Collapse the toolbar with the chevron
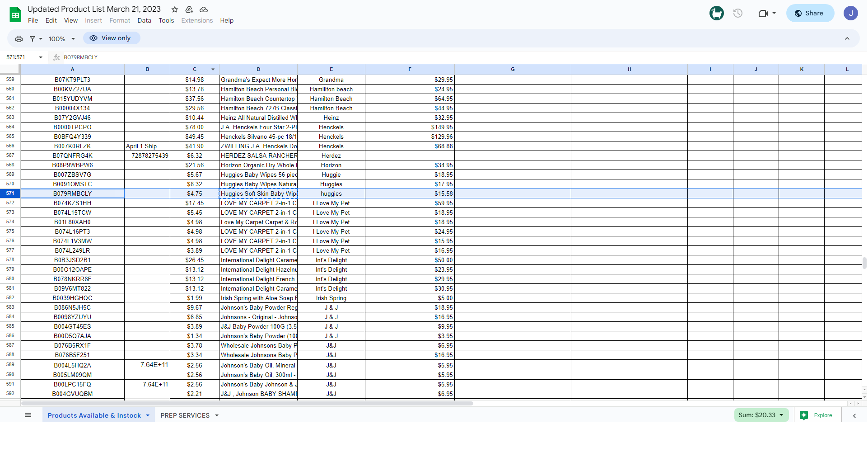 [x=847, y=39]
